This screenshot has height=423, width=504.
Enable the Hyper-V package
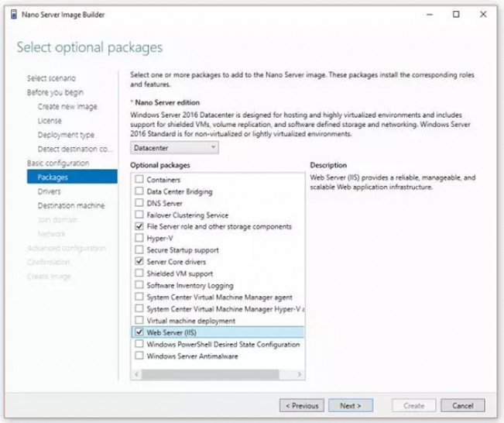(139, 238)
